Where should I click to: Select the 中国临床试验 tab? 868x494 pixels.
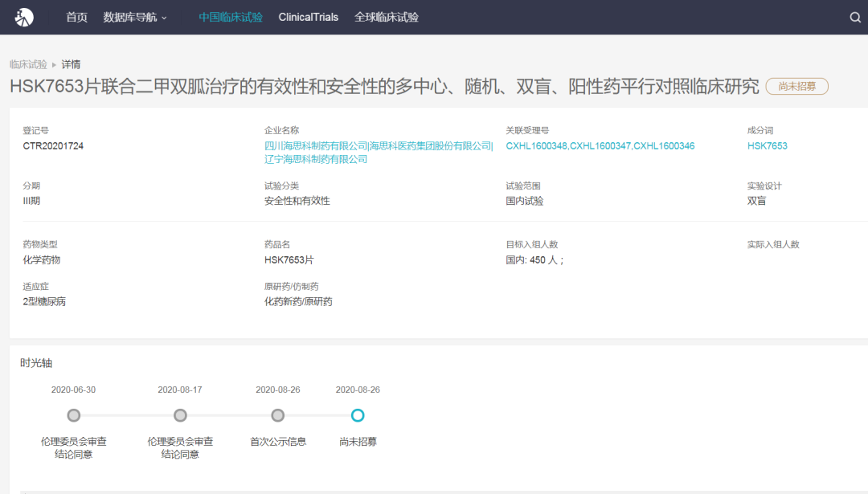(231, 17)
